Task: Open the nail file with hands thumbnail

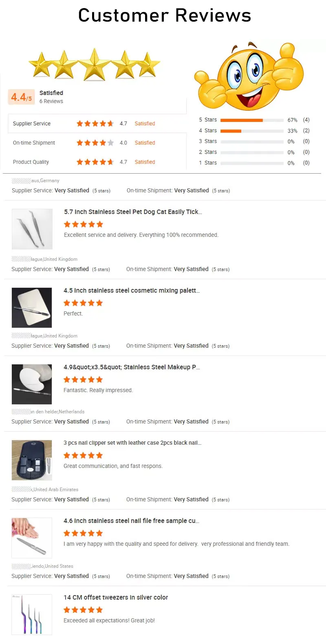Action: (32, 538)
